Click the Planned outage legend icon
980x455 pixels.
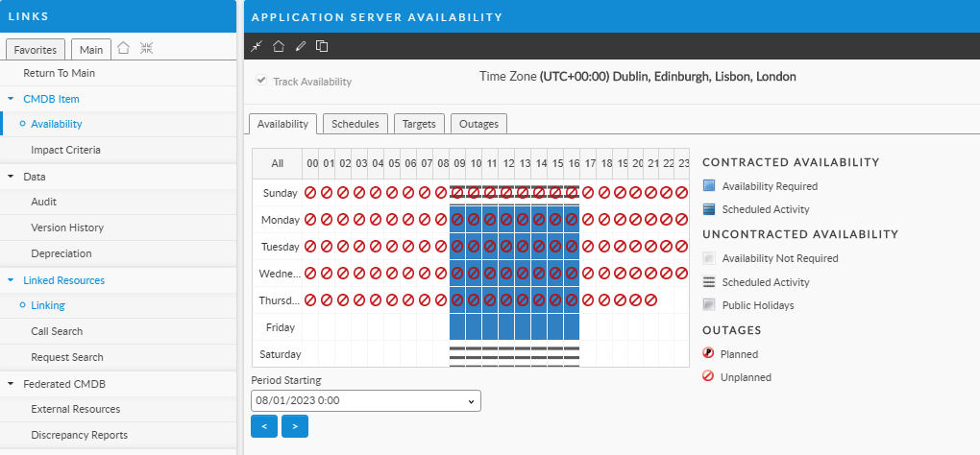coord(709,353)
